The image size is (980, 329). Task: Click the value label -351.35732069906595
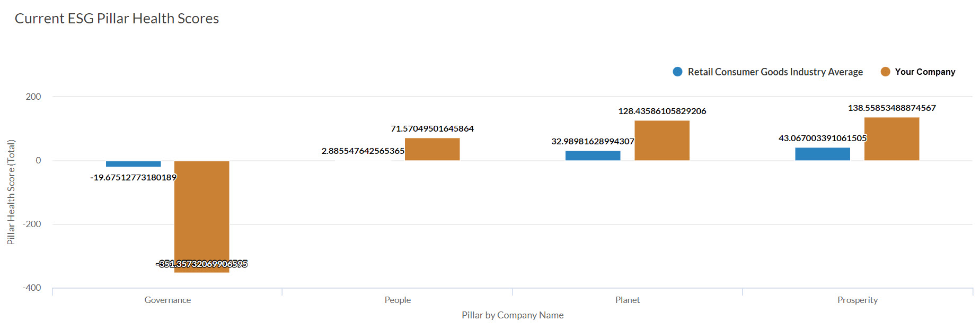point(202,264)
